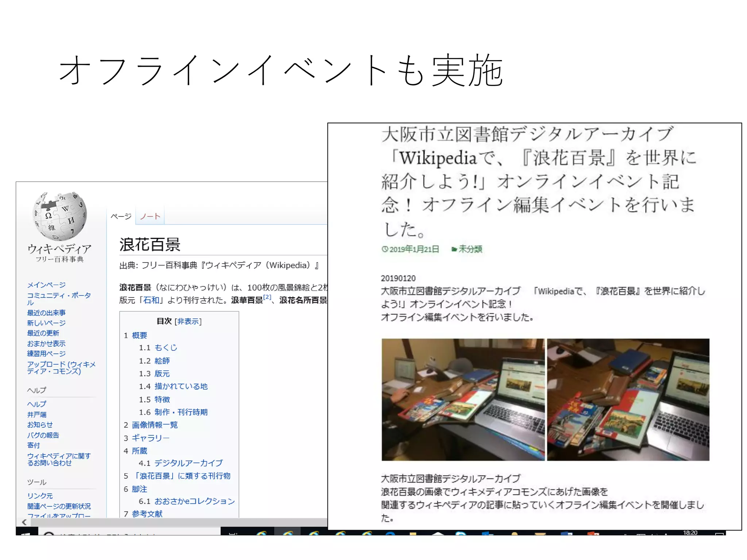Image resolution: width=747 pixels, height=560 pixels.
Task: Click the 2019年1月21日 post date
Action: tap(414, 249)
